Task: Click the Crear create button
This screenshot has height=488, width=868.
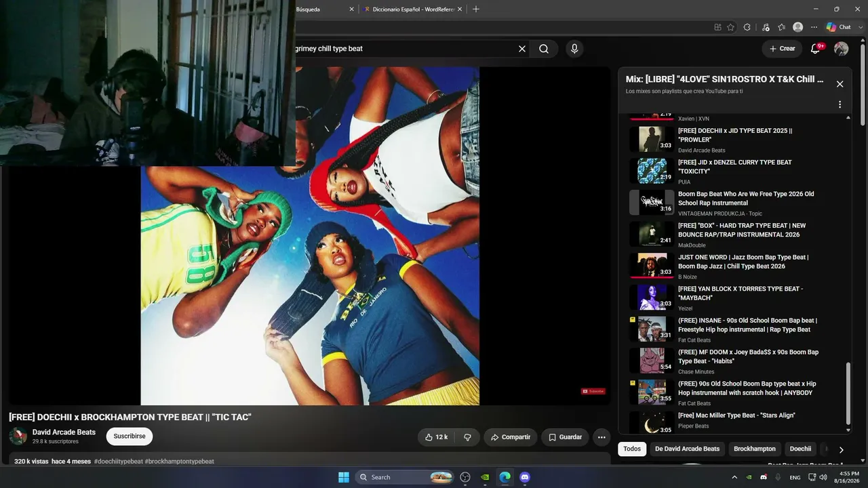Action: pos(782,49)
